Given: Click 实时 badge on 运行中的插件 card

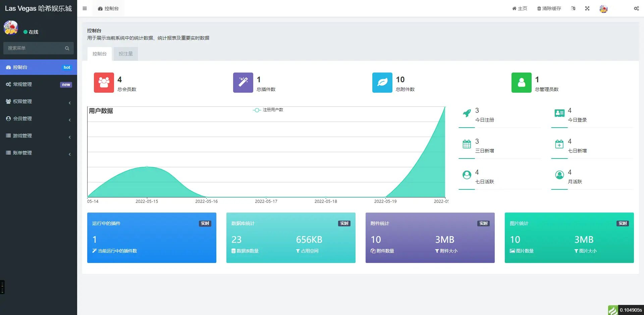Looking at the screenshot, I should 205,223.
